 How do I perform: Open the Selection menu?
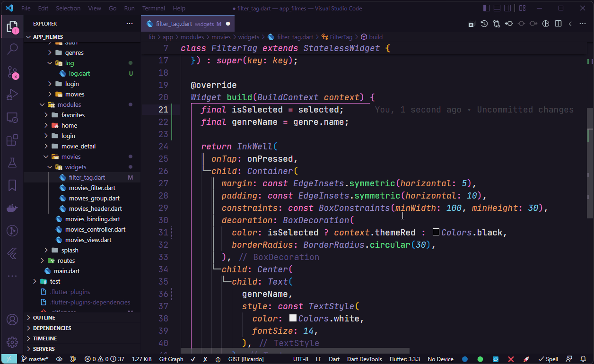pyautogui.click(x=68, y=8)
